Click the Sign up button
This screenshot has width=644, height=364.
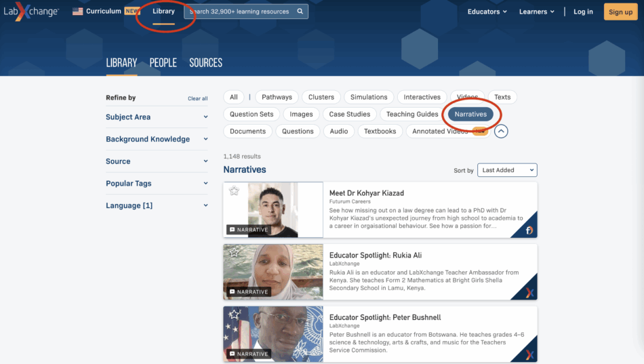coord(620,12)
